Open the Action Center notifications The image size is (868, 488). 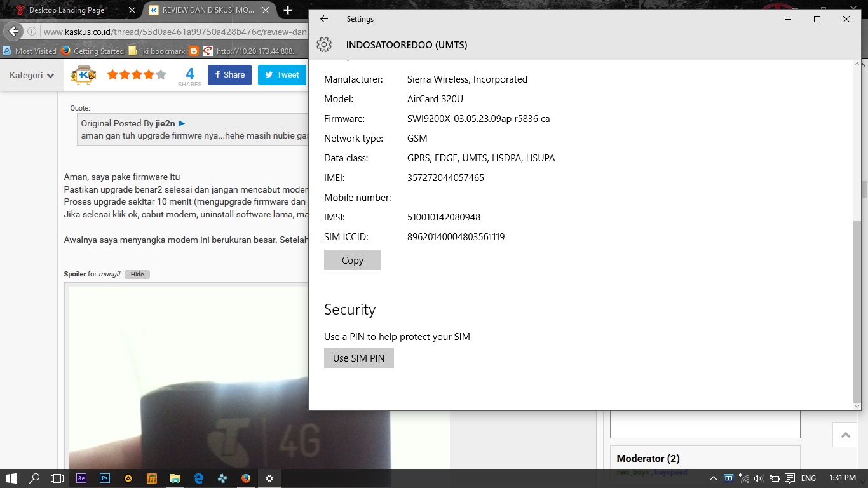tap(789, 478)
